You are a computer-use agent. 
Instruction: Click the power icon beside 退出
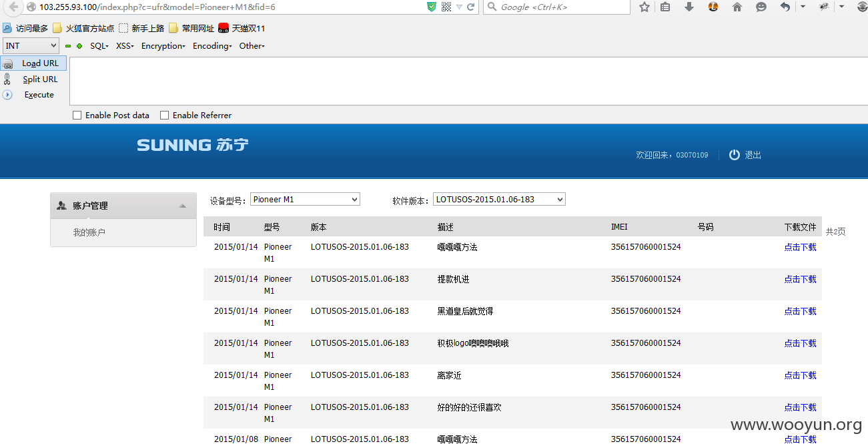(735, 155)
